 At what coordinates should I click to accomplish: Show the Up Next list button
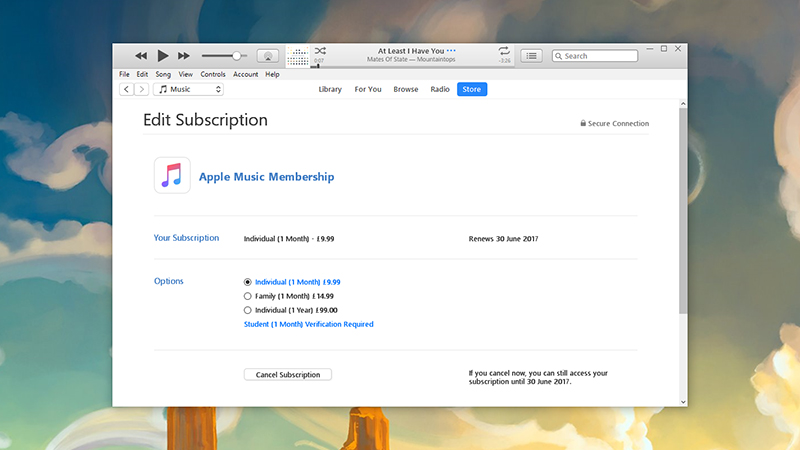(x=531, y=56)
